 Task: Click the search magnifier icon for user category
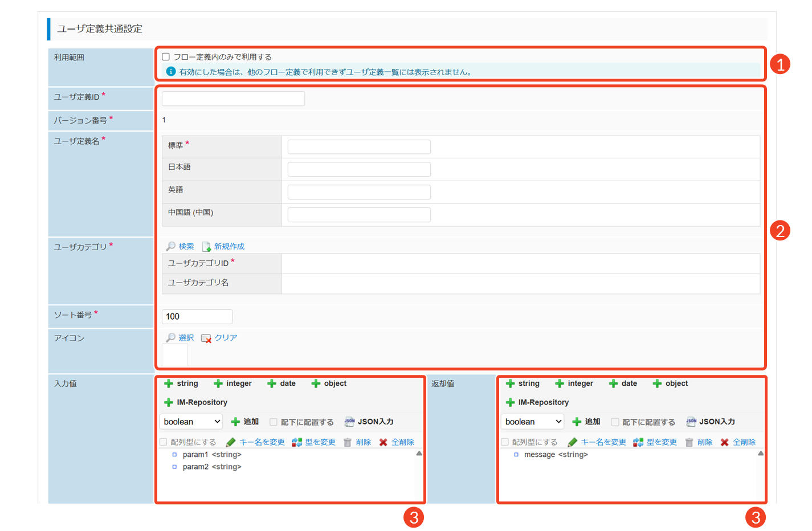pyautogui.click(x=170, y=246)
